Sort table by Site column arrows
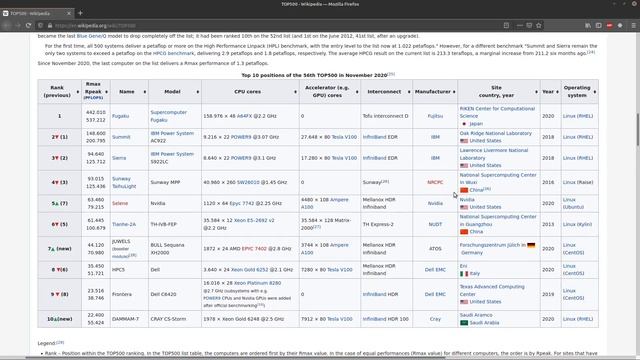Viewport: 640px width, 360px height. pos(536,92)
